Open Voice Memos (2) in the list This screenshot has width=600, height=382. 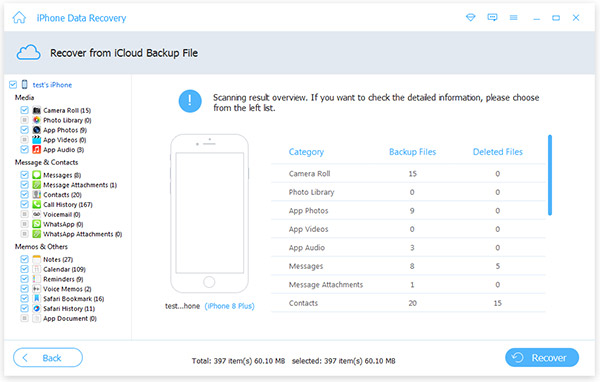(x=67, y=289)
